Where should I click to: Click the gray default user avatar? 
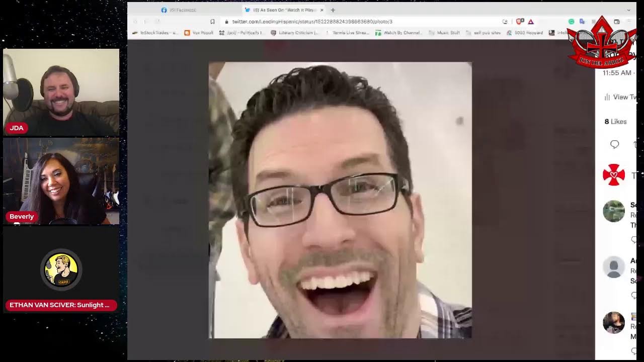click(613, 267)
